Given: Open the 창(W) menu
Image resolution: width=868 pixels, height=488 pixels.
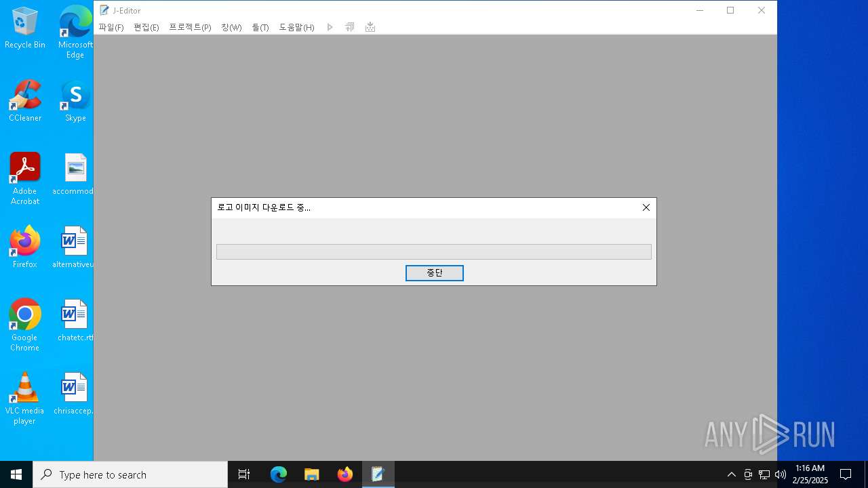Looking at the screenshot, I should (231, 27).
